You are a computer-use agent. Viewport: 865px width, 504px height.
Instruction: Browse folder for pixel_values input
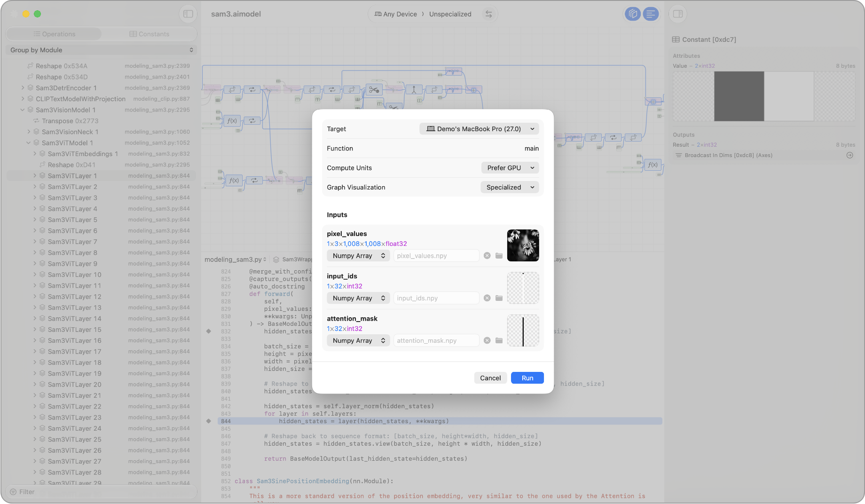pyautogui.click(x=499, y=256)
